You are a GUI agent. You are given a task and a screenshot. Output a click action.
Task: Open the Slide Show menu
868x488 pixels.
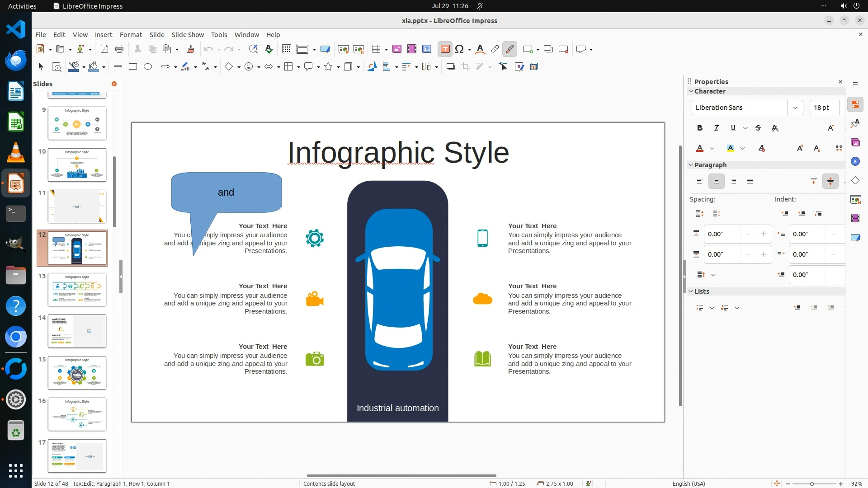tap(187, 35)
